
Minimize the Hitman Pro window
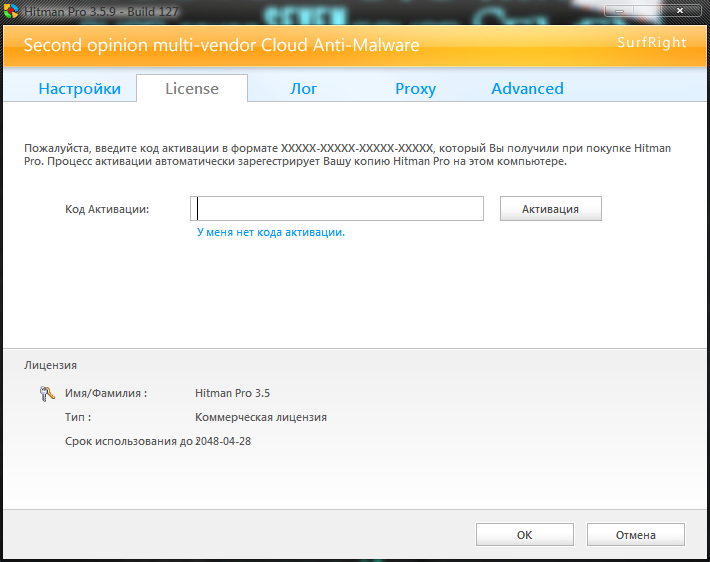click(x=619, y=10)
